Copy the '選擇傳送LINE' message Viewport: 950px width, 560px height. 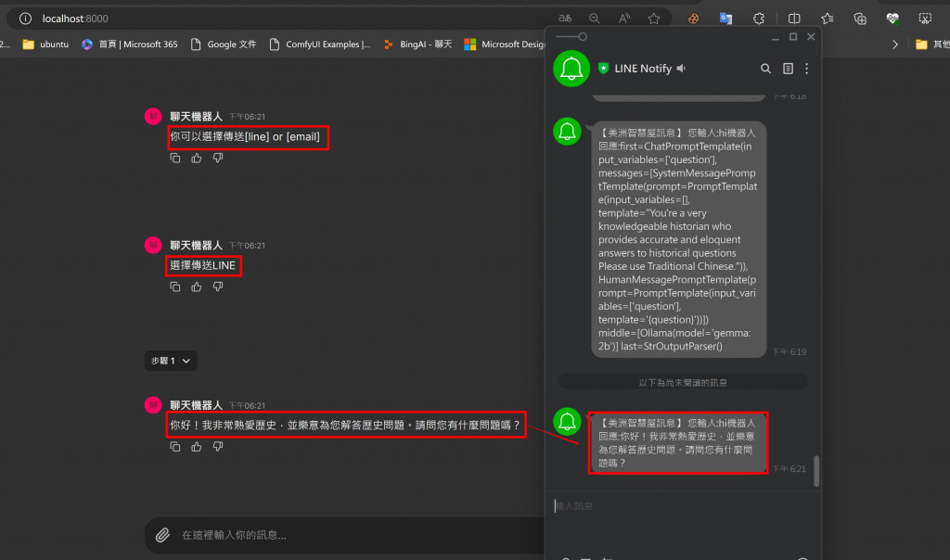(x=175, y=287)
